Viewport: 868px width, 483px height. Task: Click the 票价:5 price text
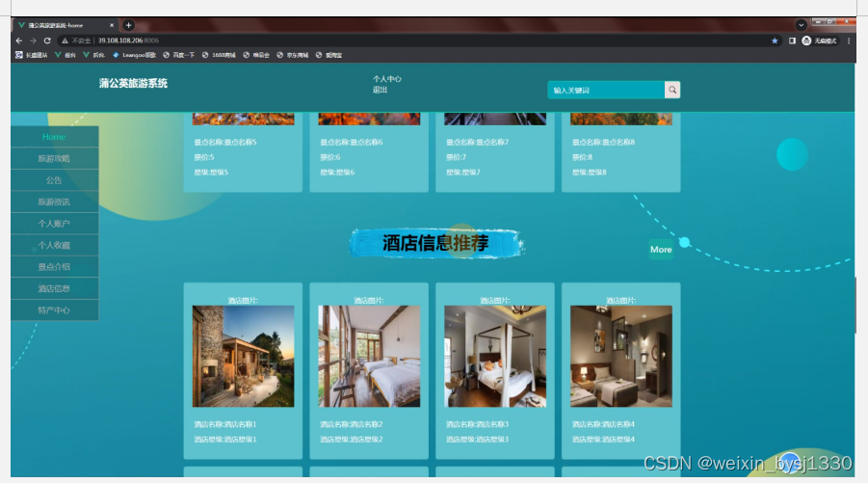coord(203,157)
